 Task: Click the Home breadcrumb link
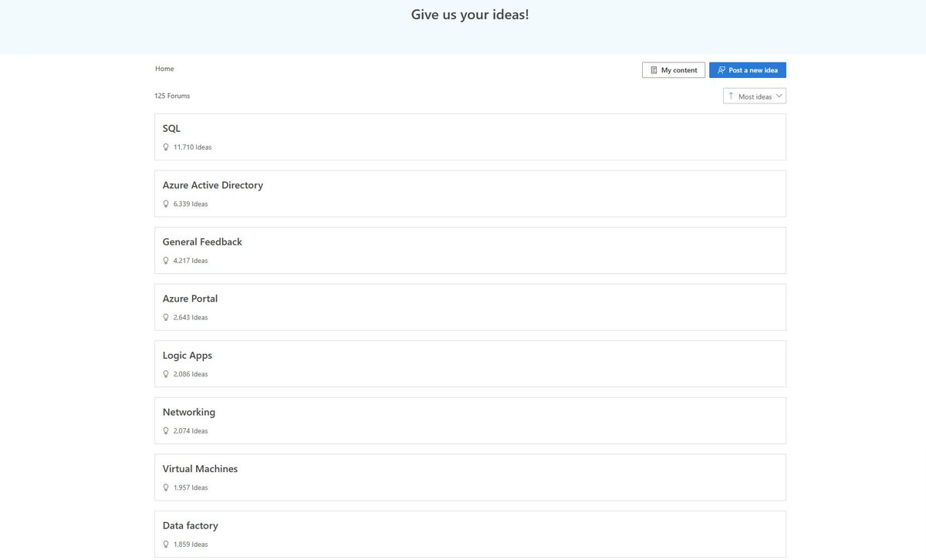(x=164, y=69)
